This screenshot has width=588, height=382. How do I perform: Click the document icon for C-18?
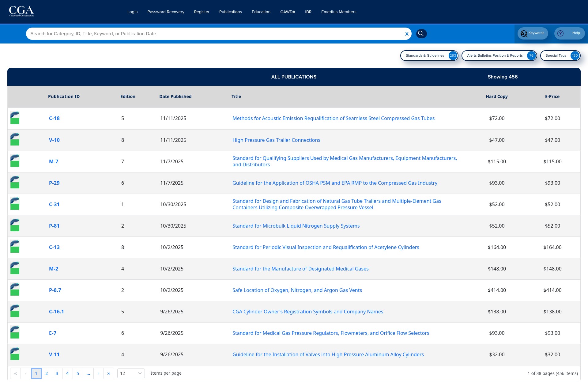click(x=15, y=118)
